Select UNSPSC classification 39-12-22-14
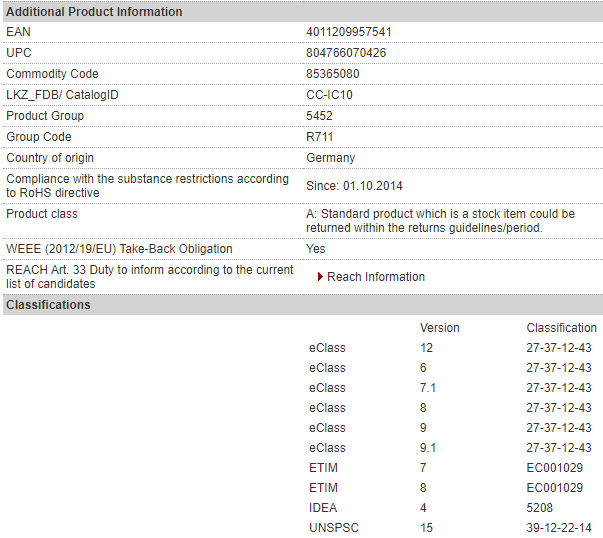Screen dimensions: 603x538 point(559,528)
